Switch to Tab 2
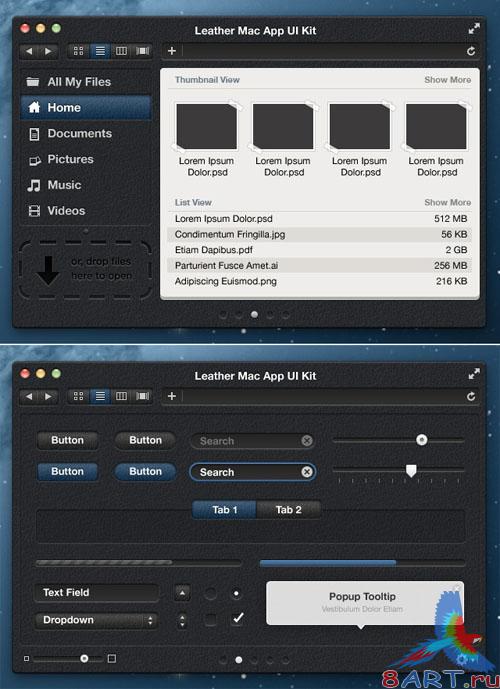 pos(289,510)
